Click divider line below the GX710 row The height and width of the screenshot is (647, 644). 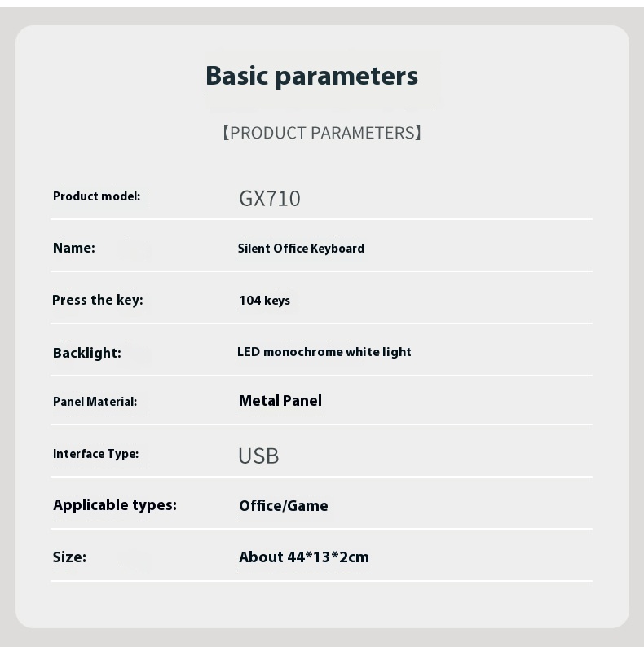pos(321,219)
